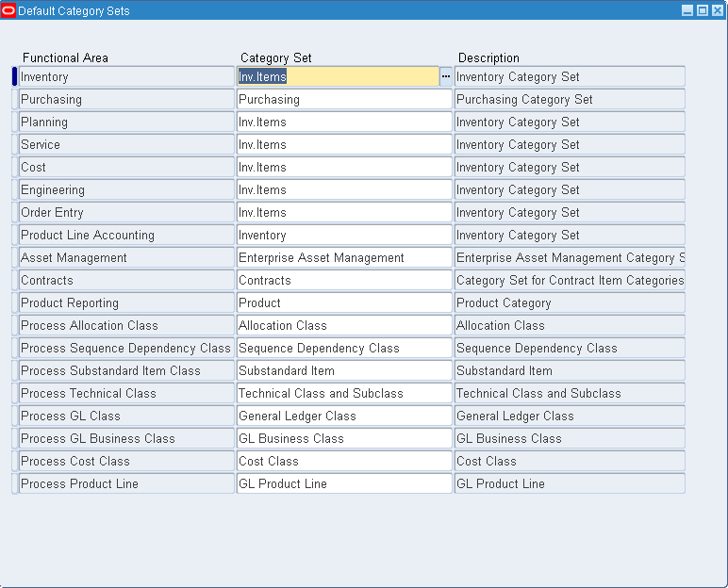Screen dimensions: 728x588
Task: Select the record indicator beside Purchasing row
Action: pos(14,99)
